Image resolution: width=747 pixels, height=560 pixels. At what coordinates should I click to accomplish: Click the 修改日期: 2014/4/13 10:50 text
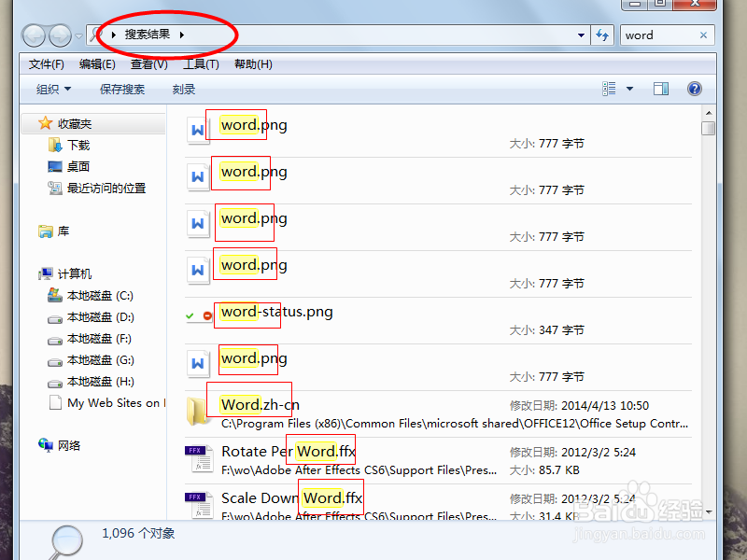[x=579, y=406]
